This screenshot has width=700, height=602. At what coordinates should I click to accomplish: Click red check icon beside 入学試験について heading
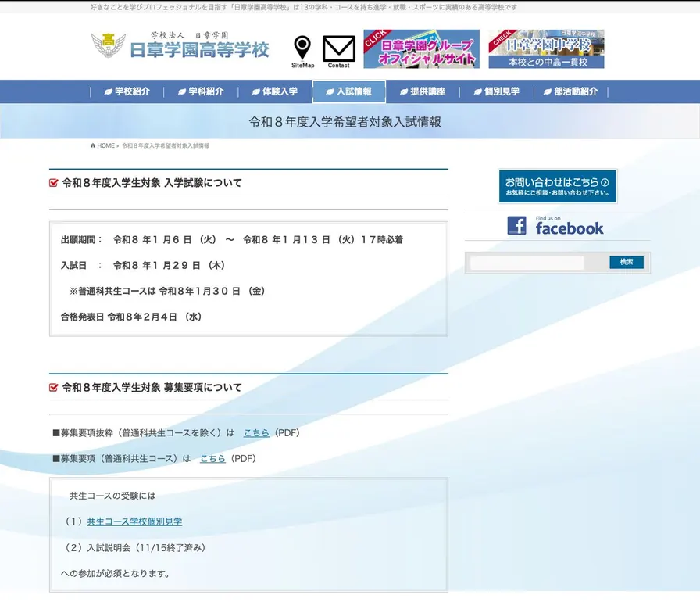[x=54, y=183]
